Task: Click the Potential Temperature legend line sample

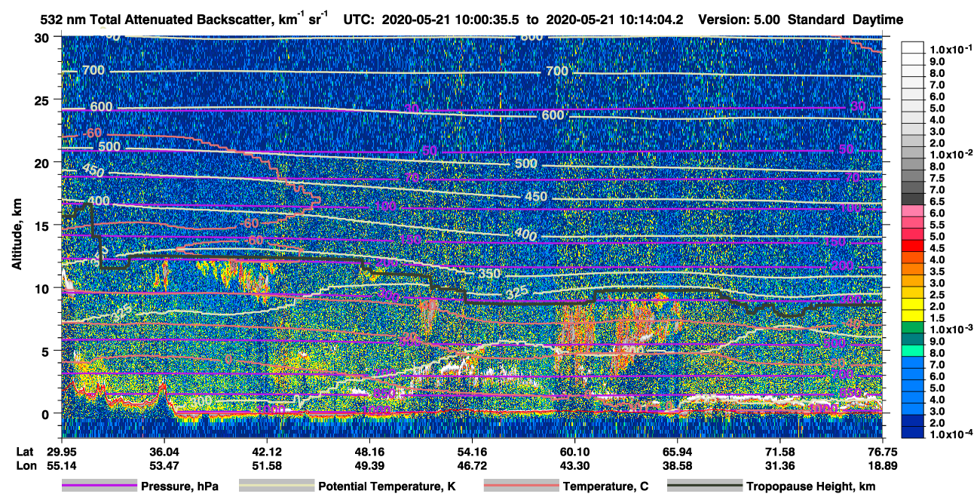Action: (x=277, y=486)
